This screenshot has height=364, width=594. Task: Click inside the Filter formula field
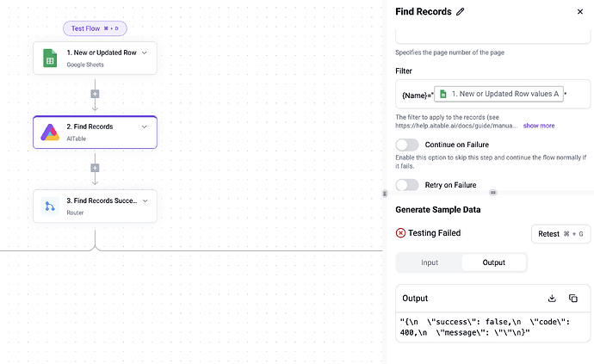493,94
